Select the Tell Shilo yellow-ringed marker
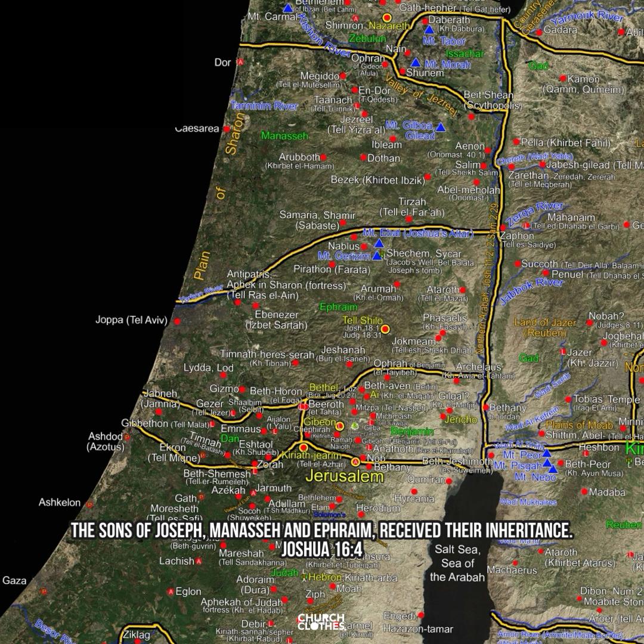This screenshot has height=644, width=644. point(385,329)
